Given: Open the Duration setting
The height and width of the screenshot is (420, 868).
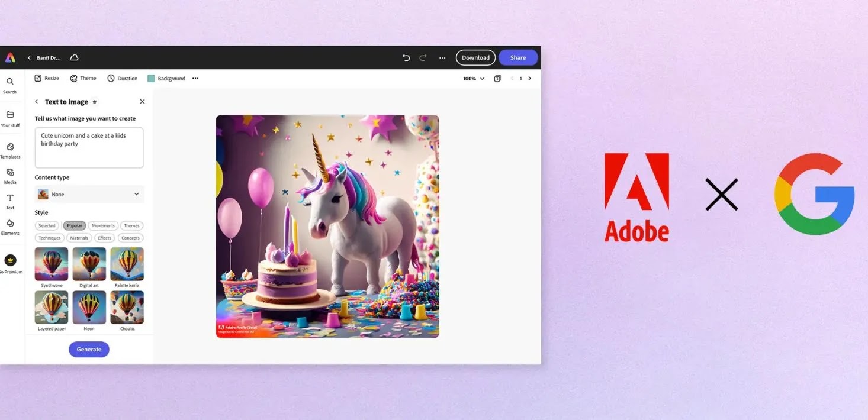Looking at the screenshot, I should pos(122,78).
